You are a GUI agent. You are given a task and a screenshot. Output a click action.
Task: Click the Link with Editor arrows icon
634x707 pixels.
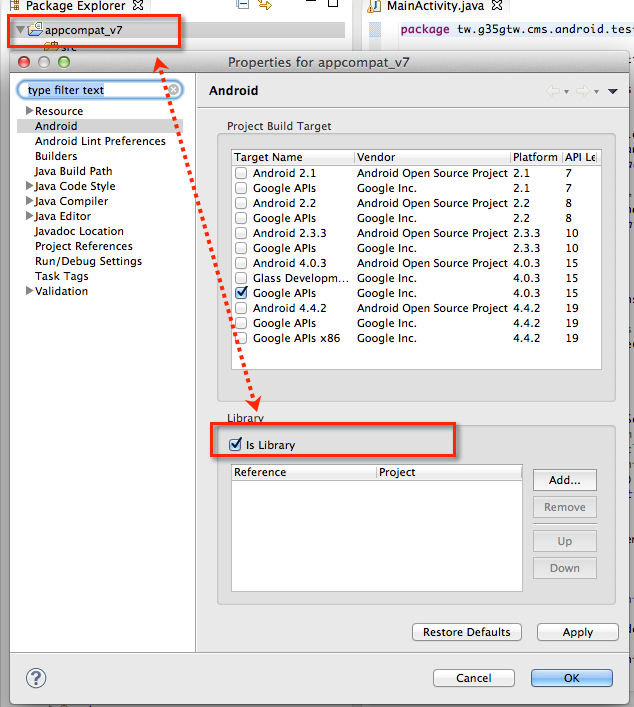(x=265, y=6)
